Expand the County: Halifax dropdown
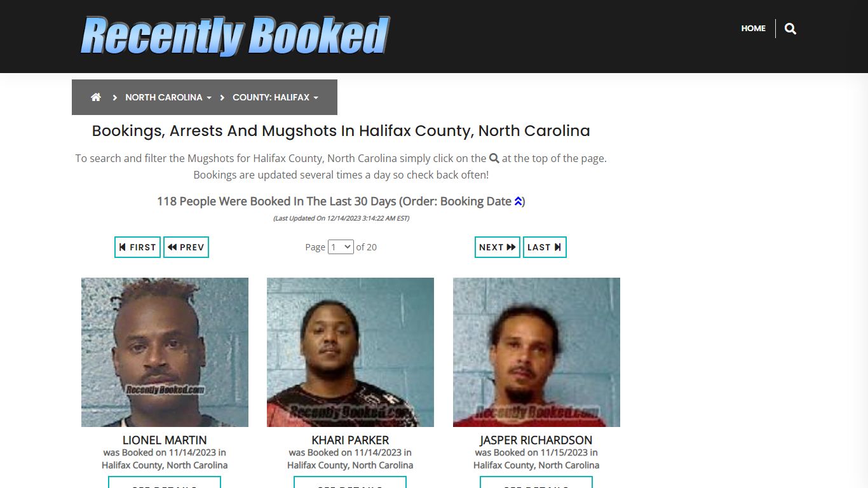 [276, 97]
